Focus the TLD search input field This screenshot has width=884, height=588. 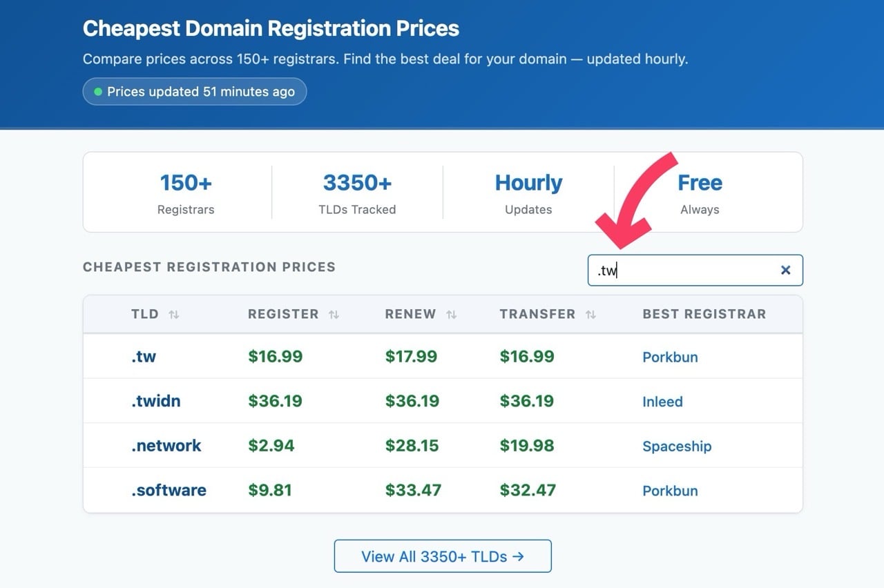tap(684, 271)
